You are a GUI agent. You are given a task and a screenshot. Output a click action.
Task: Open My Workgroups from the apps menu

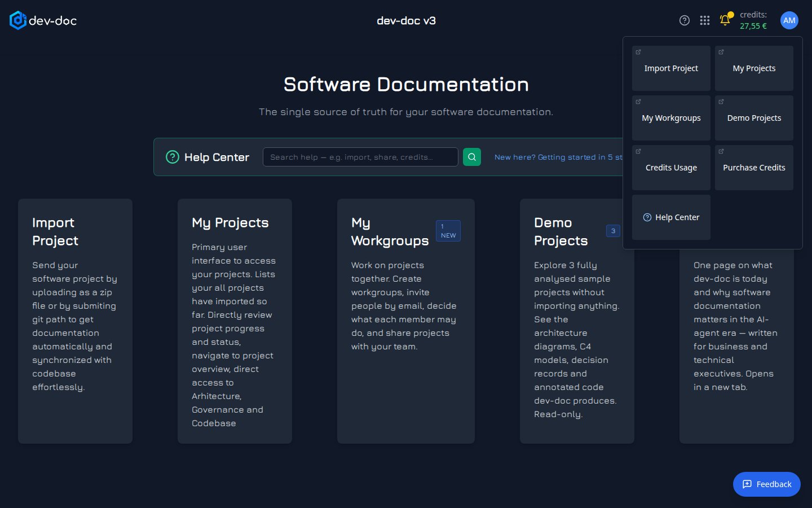click(671, 118)
